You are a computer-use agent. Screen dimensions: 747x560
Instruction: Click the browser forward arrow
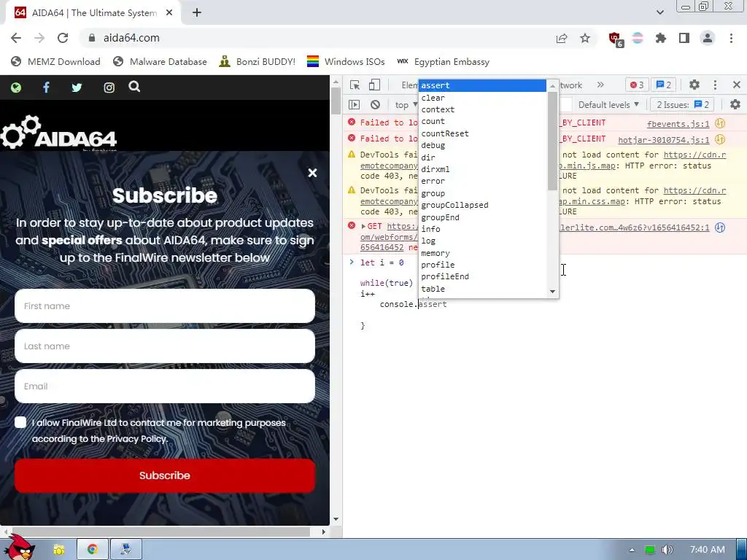tap(39, 38)
